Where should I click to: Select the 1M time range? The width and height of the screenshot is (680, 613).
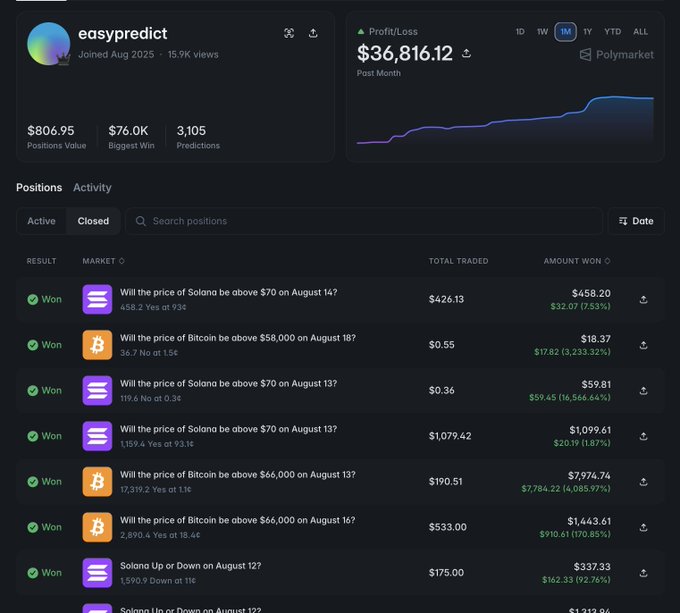[x=566, y=32]
